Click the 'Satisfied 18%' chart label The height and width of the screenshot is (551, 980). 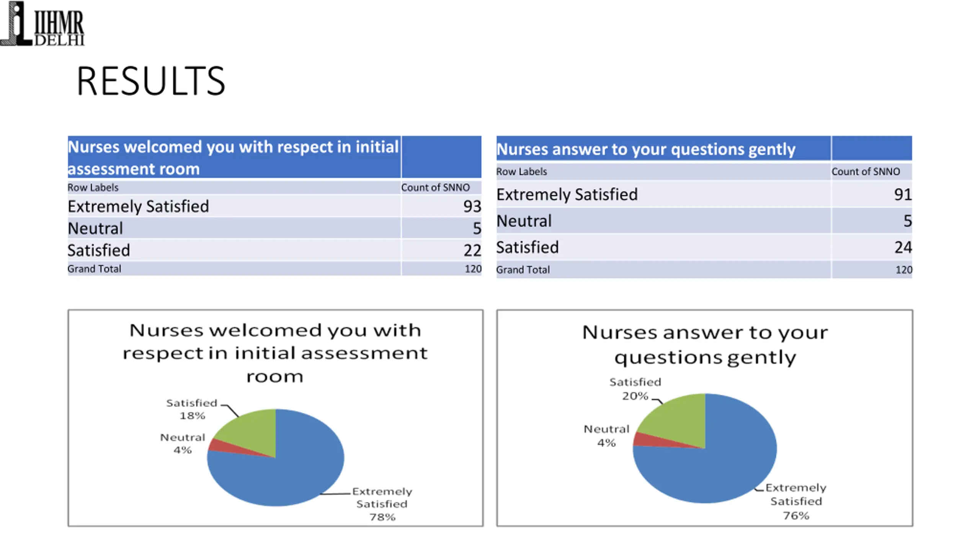click(x=192, y=409)
